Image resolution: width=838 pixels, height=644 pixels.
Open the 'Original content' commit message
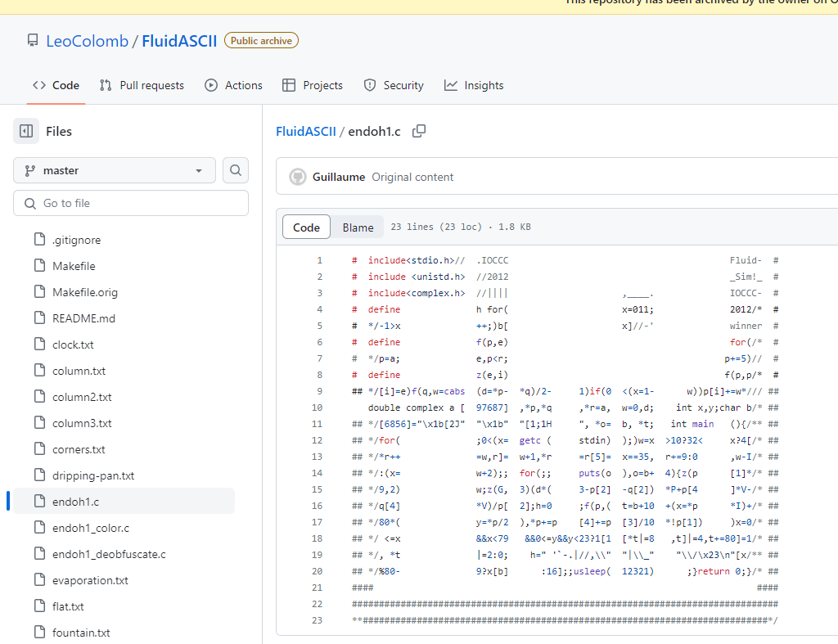pos(412,177)
